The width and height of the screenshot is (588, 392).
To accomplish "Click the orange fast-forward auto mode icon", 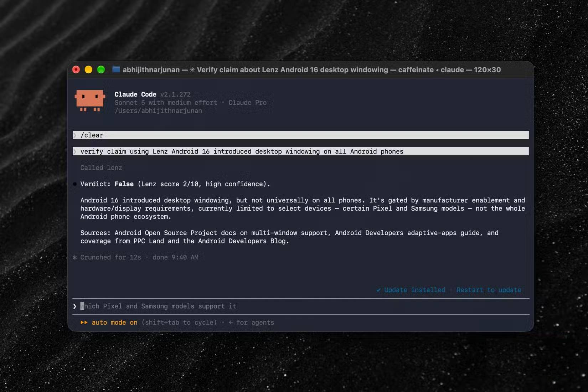I will 84,323.
